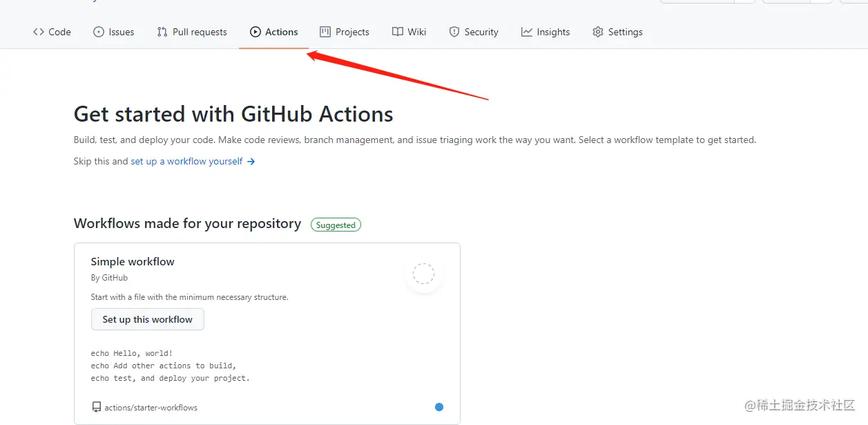The height and width of the screenshot is (425, 868).
Task: Click the repo icon beside actions/starter-workflows
Action: [x=97, y=408]
